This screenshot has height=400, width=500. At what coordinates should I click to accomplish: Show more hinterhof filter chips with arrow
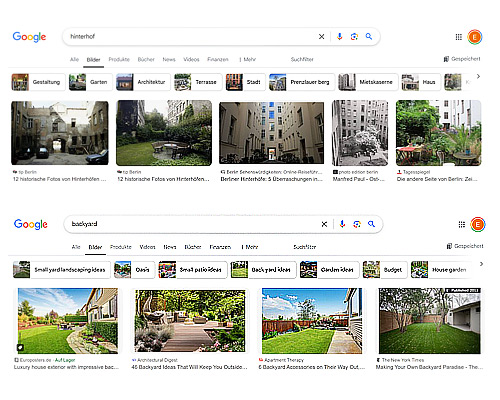(478, 76)
